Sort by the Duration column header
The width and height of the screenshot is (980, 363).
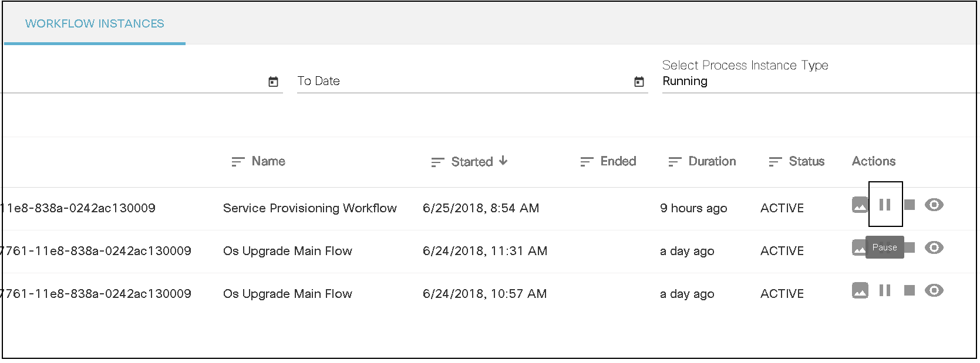coord(712,161)
